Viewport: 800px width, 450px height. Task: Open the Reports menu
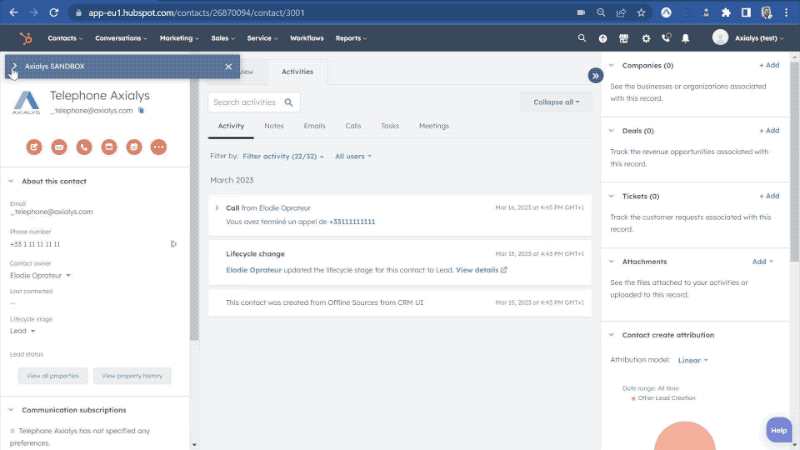coord(351,38)
